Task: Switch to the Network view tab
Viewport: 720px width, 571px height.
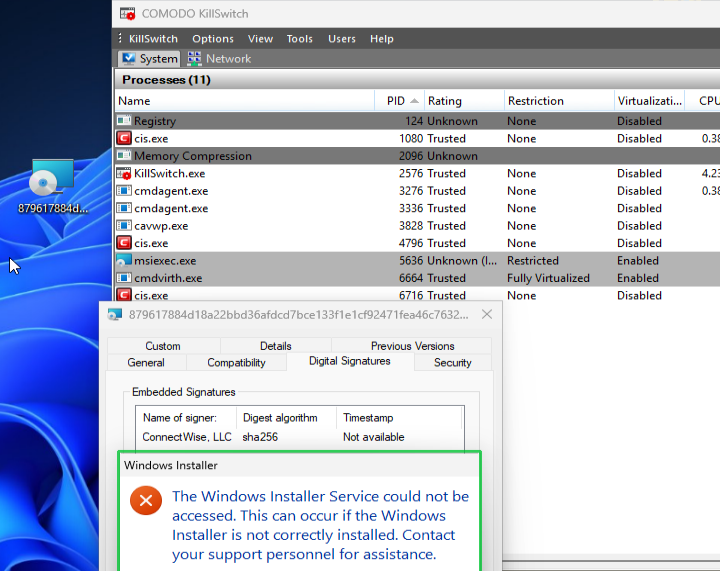Action: tap(219, 59)
